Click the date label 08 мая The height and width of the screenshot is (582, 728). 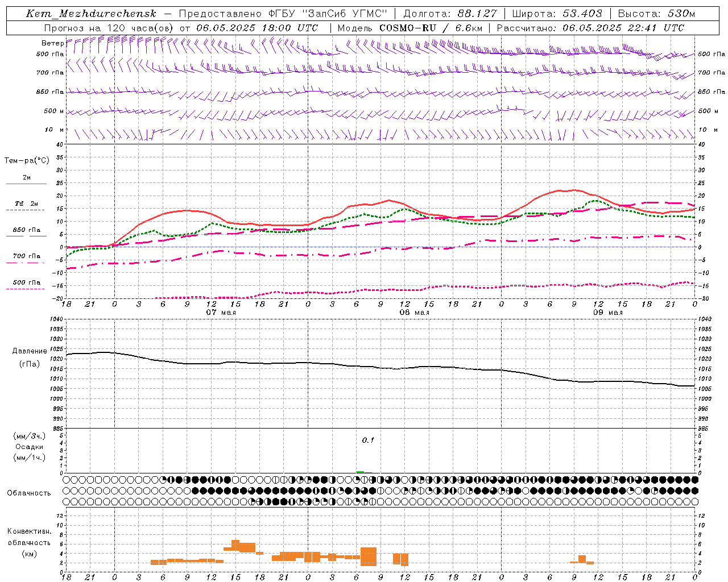tap(415, 313)
